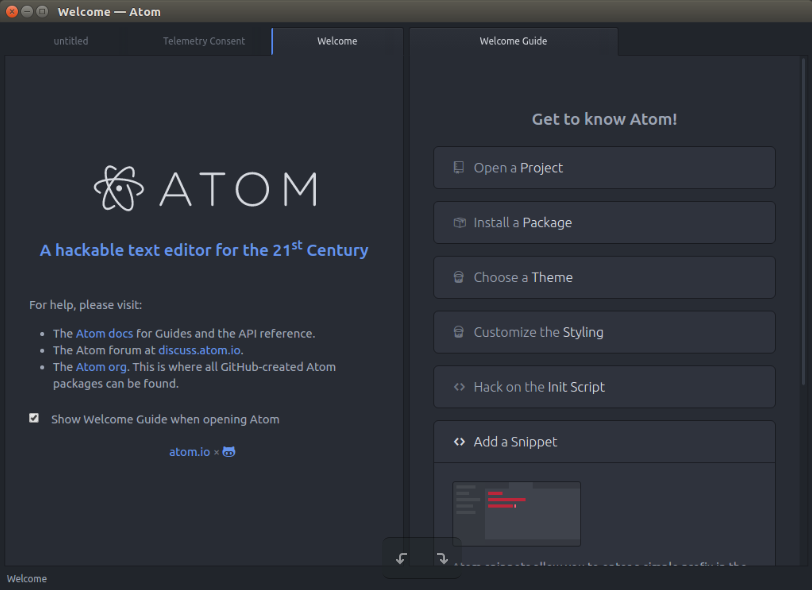Click the code icon beside Hack on the Init Script
812x590 pixels.
459,387
